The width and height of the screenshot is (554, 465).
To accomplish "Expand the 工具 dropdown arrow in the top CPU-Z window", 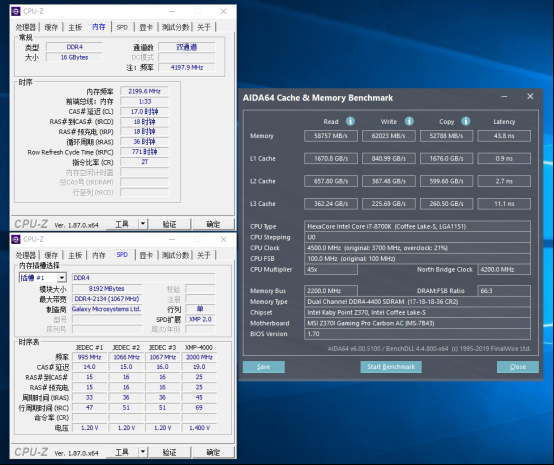I will pyautogui.click(x=143, y=224).
